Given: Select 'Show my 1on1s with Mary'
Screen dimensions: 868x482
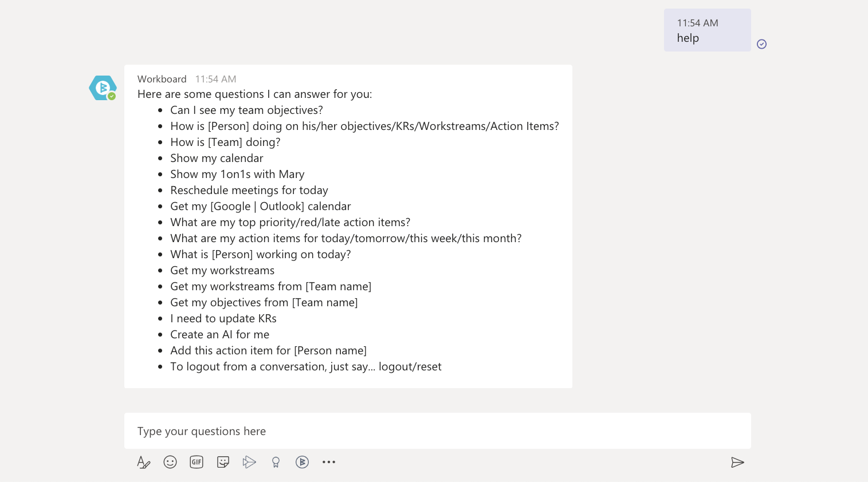Looking at the screenshot, I should pyautogui.click(x=237, y=175).
